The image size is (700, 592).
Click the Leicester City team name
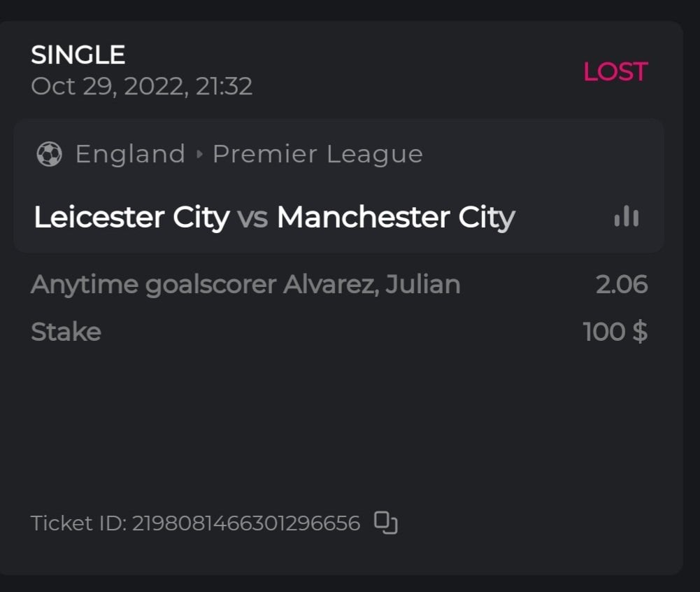131,218
